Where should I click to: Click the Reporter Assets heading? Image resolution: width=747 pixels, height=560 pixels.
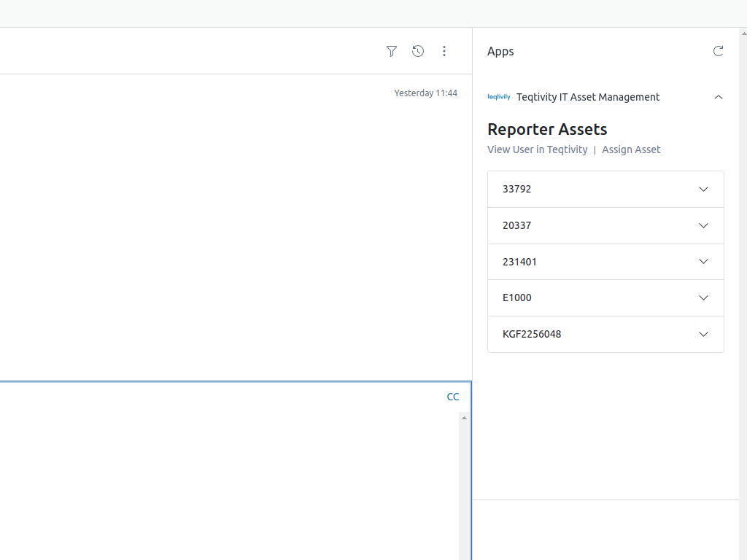coord(547,129)
